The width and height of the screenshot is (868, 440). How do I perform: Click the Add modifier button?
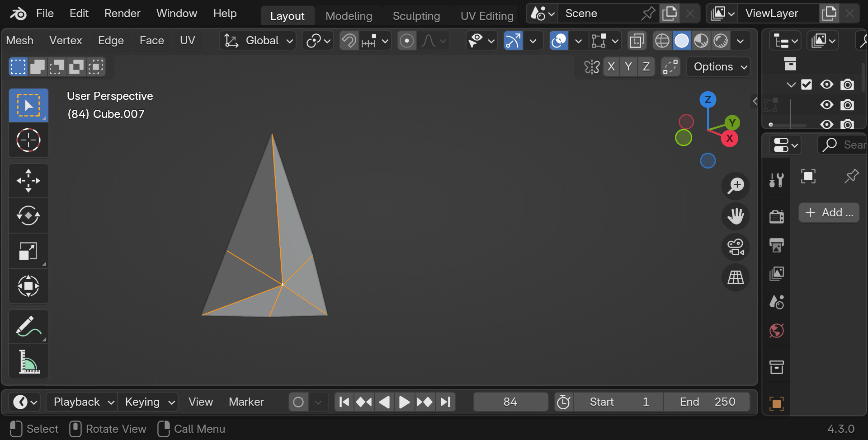tap(829, 212)
